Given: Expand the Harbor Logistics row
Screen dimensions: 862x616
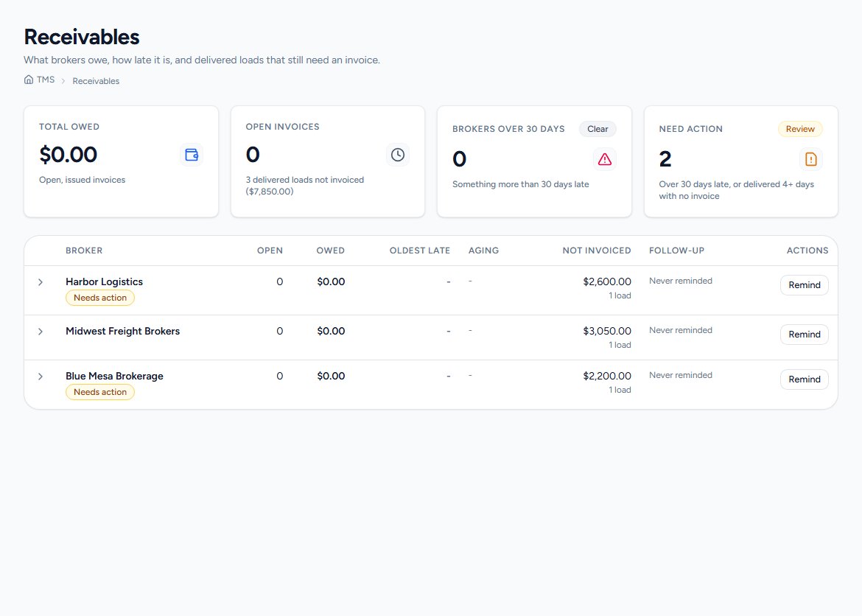Looking at the screenshot, I should pos(40,282).
